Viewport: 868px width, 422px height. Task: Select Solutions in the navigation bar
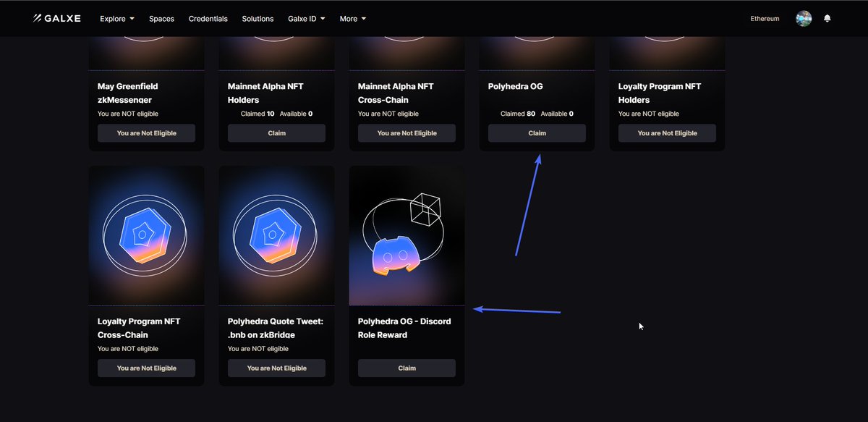point(258,18)
